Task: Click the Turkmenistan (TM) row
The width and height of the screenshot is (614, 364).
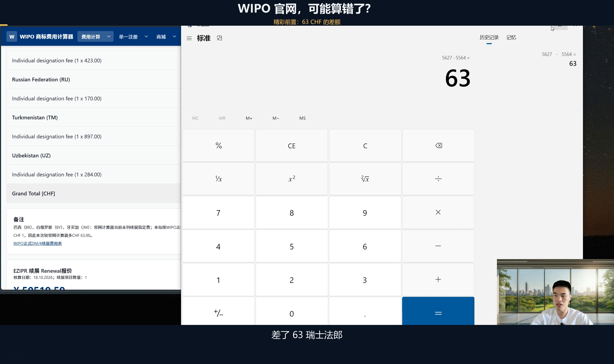Action: tap(94, 117)
